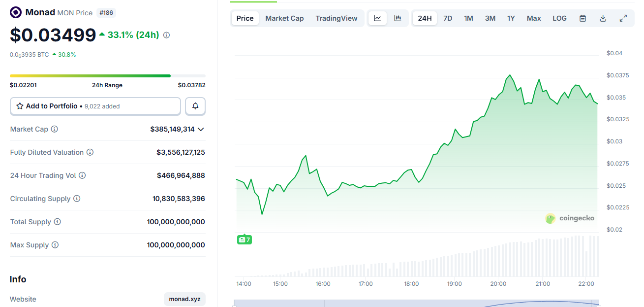Open the monad.xyz website link
644x307 pixels.
[184, 299]
